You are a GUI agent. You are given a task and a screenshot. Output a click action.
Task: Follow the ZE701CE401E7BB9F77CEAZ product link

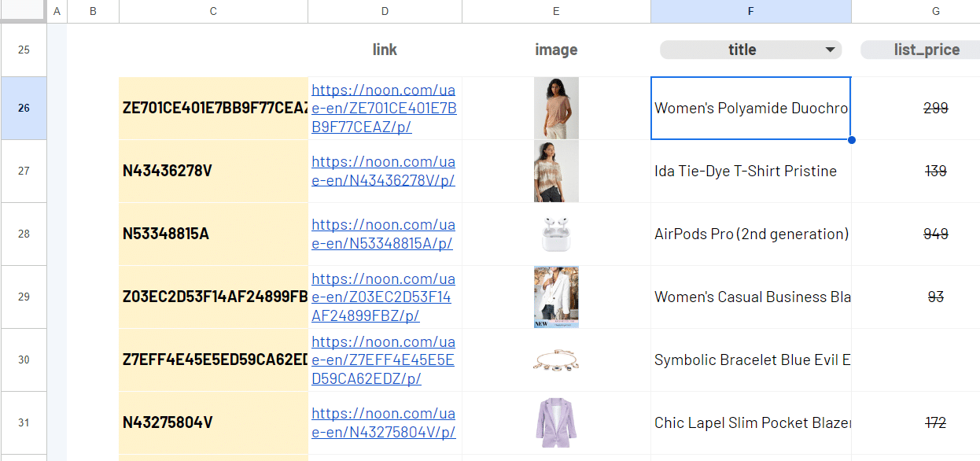point(383,109)
